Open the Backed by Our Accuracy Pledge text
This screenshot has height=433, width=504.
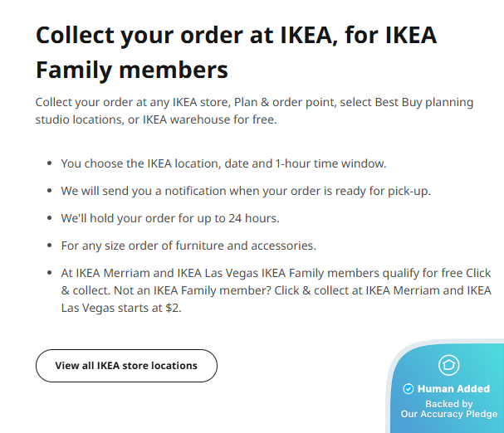[449, 409]
